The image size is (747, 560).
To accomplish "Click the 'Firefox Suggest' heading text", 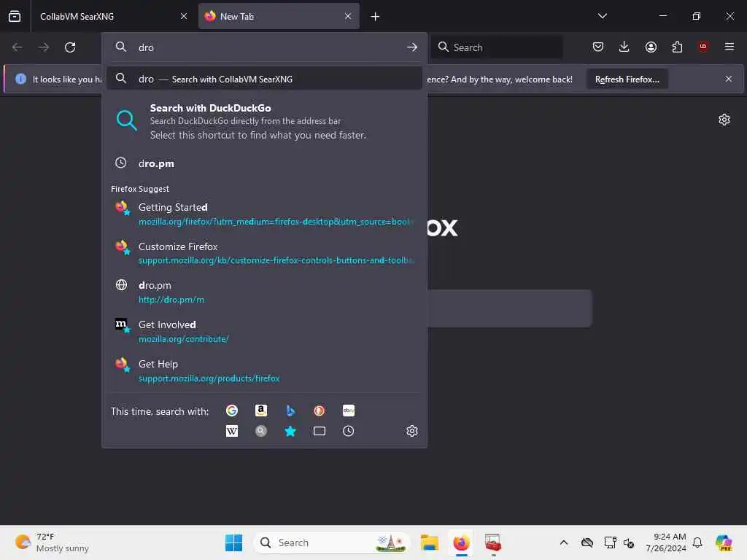I will 139,189.
